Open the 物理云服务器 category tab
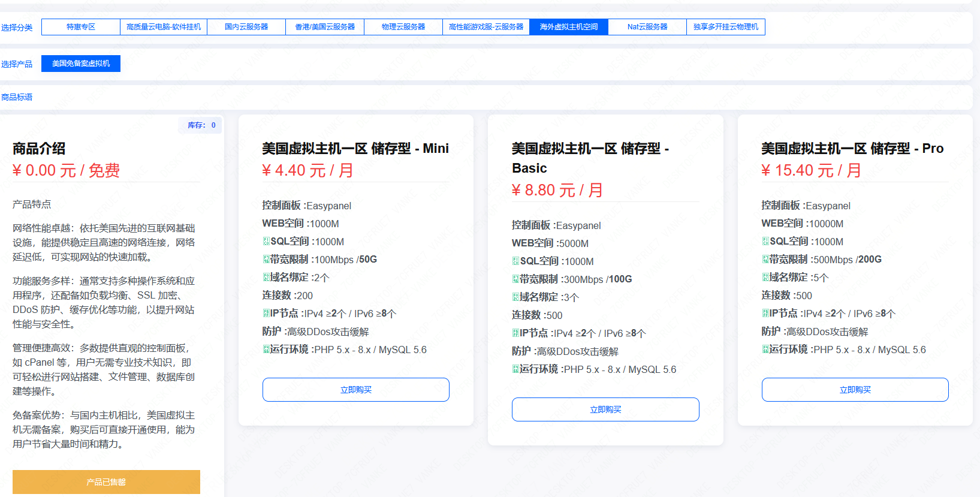 [403, 27]
